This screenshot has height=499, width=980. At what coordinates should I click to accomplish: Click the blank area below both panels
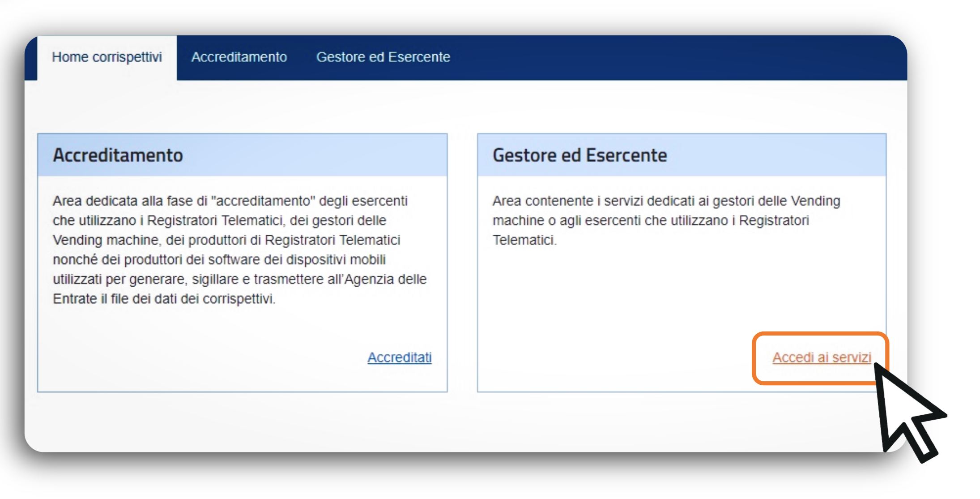pos(447,421)
